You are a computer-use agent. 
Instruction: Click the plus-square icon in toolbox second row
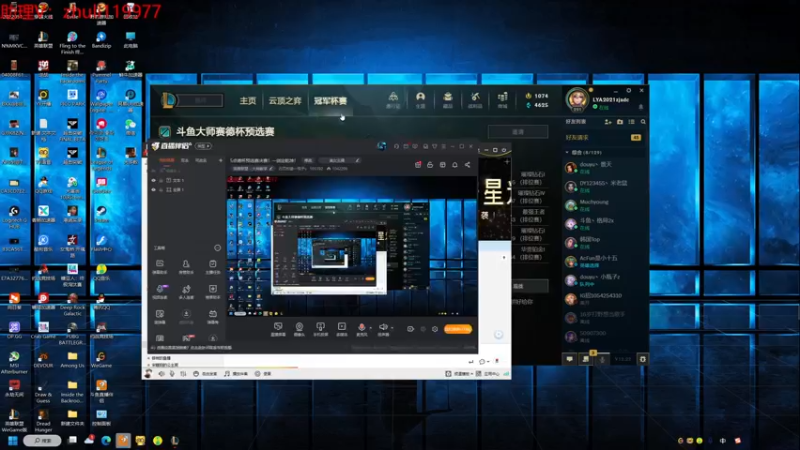click(213, 291)
